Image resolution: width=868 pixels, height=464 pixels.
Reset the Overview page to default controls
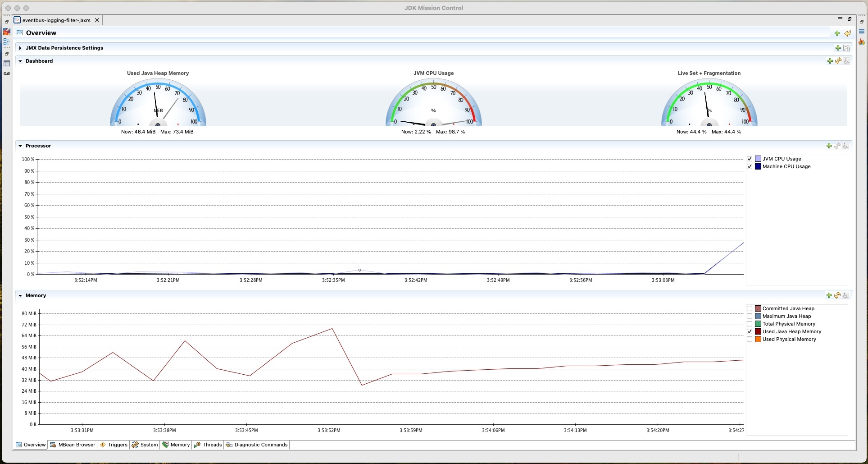tap(847, 33)
